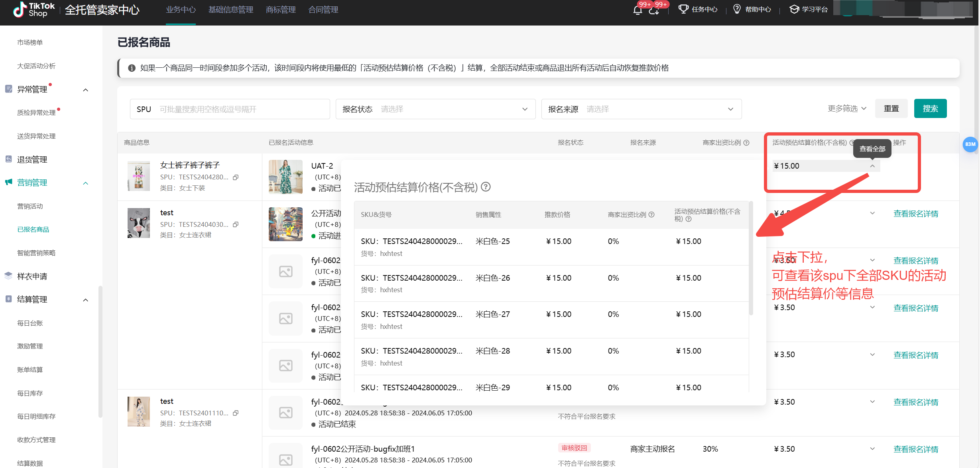Expand the price dropdown beside ¥4
980x468 pixels.
click(872, 213)
